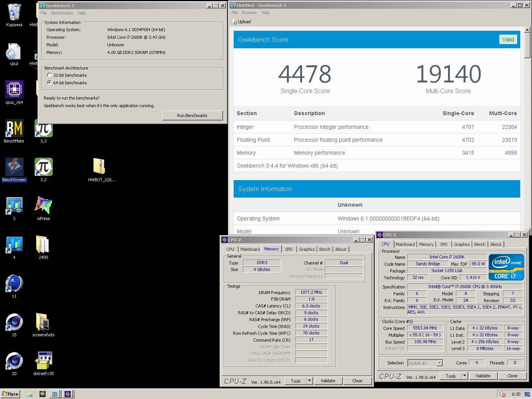Open Memory tab in right CPU-Z window
The height and width of the screenshot is (399, 532).
[x=426, y=244]
